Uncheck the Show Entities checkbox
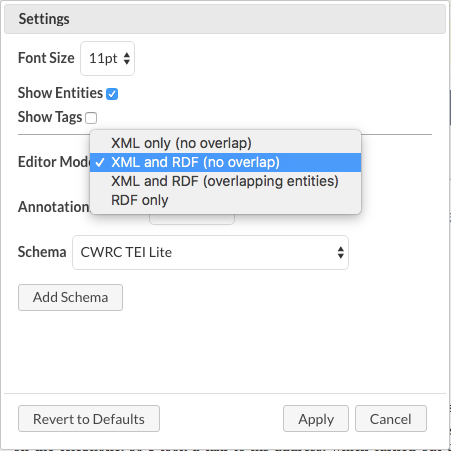The image size is (451, 451). (112, 94)
